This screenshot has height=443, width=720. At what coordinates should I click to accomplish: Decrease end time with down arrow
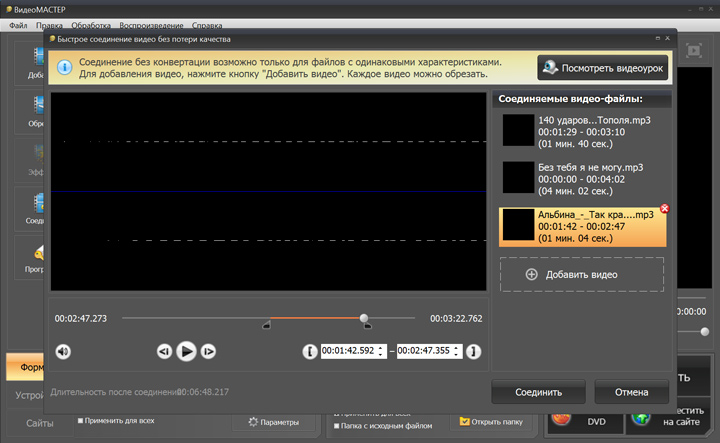[x=456, y=355]
